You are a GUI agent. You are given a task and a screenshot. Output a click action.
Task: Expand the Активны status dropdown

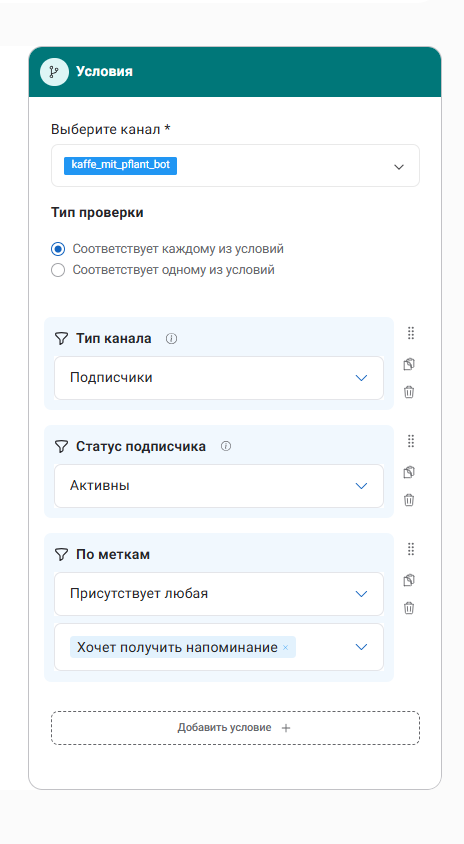[219, 486]
